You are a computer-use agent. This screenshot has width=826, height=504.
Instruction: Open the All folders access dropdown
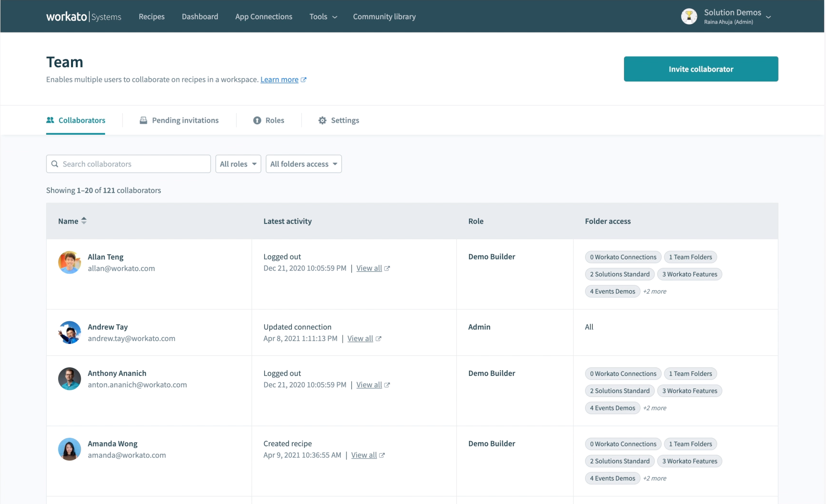[304, 164]
